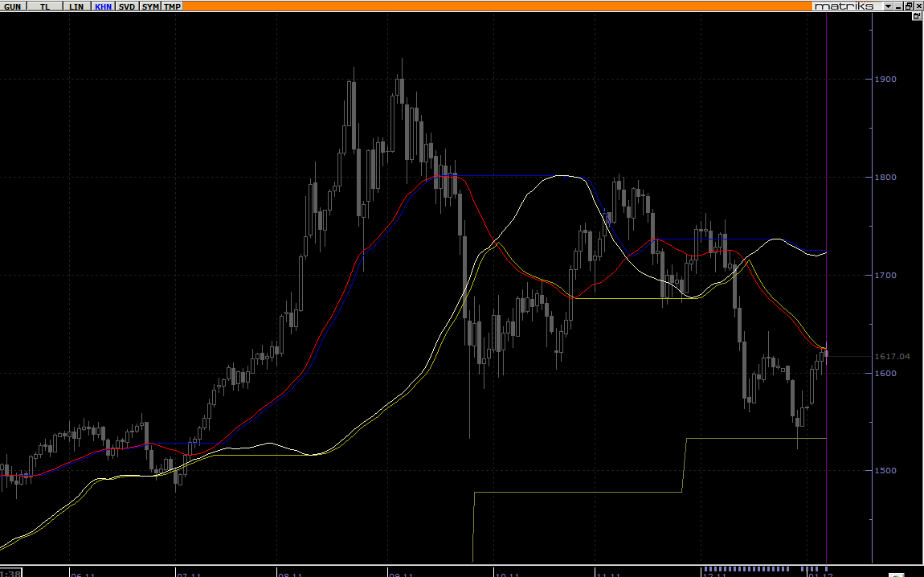
Task: Open the SYM symbol tab
Action: click(150, 6)
